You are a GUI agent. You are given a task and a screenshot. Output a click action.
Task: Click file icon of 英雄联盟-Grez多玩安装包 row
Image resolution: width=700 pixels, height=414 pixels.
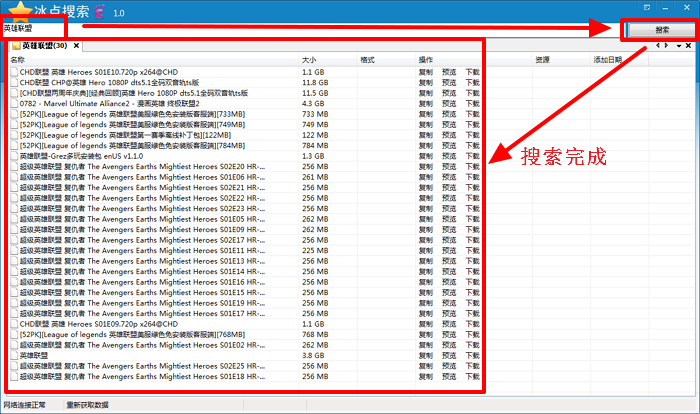tap(14, 156)
